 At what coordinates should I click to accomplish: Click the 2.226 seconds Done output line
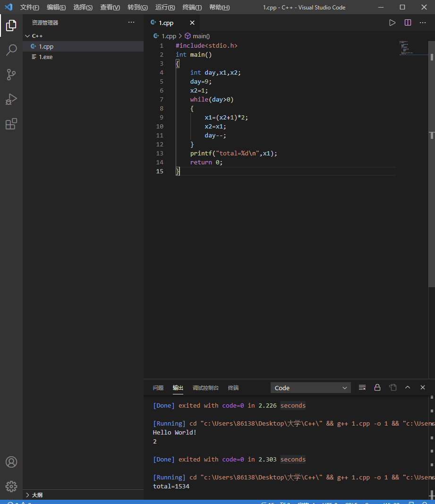click(229, 405)
